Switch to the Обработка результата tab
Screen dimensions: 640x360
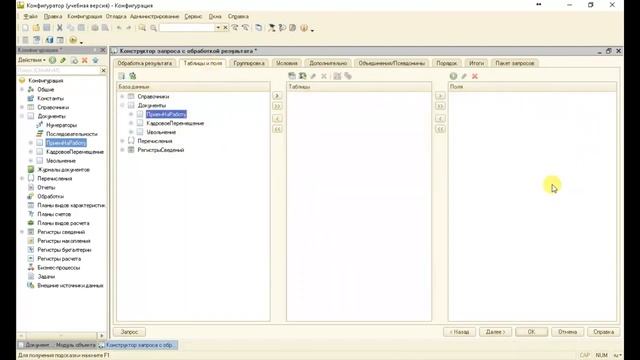pos(144,63)
